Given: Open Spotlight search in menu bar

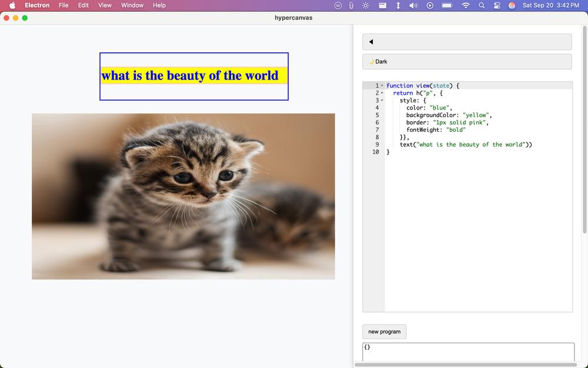Looking at the screenshot, I should [482, 5].
